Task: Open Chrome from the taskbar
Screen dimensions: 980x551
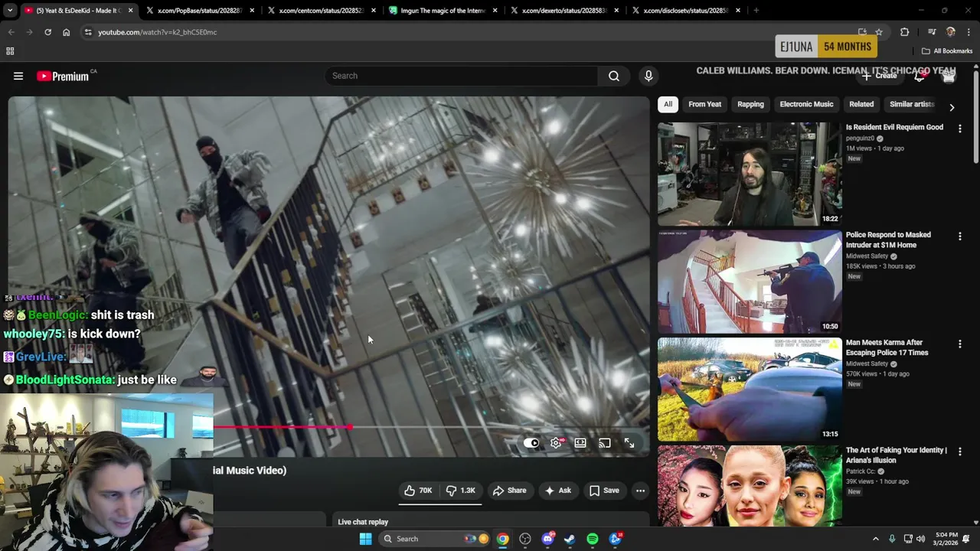Action: 502,539
